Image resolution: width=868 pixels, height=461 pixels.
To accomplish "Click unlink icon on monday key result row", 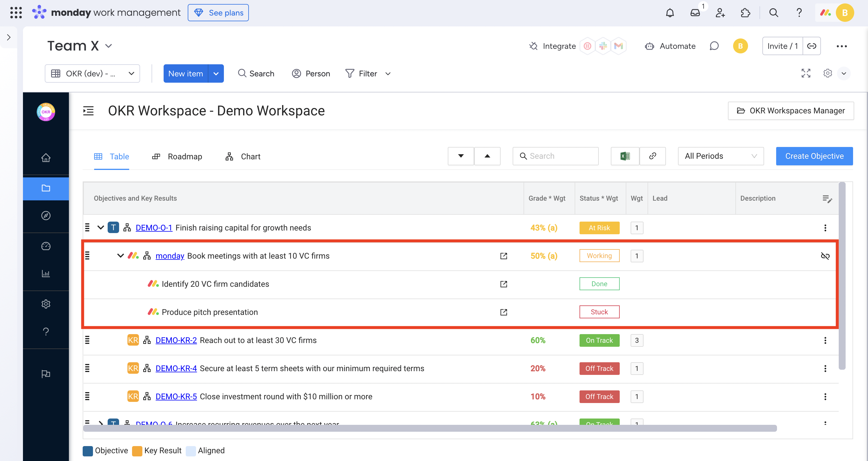I will point(825,256).
